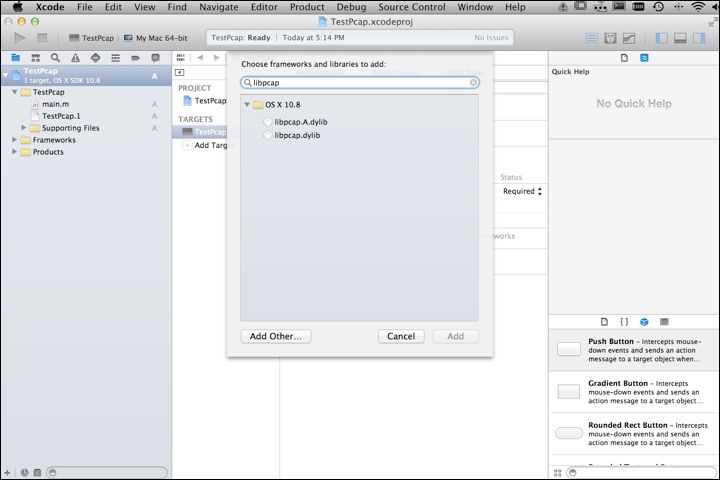This screenshot has height=480, width=720.
Task: Click the add file plus button
Action: pyautogui.click(x=7, y=472)
